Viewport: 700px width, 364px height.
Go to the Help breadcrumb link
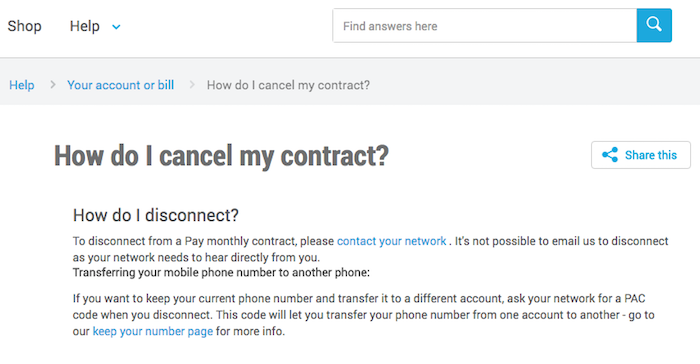click(x=22, y=85)
